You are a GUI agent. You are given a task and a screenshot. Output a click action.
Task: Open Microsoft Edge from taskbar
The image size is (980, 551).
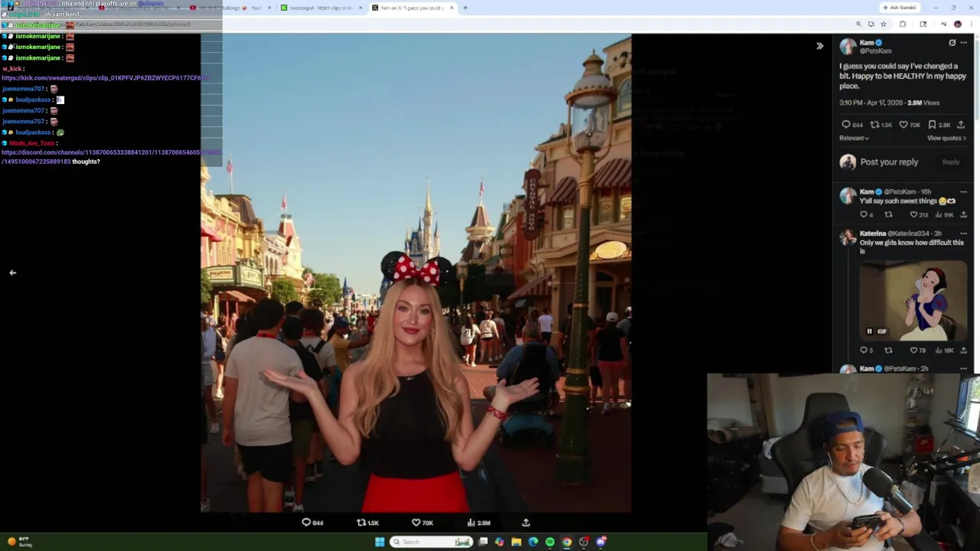pyautogui.click(x=533, y=542)
